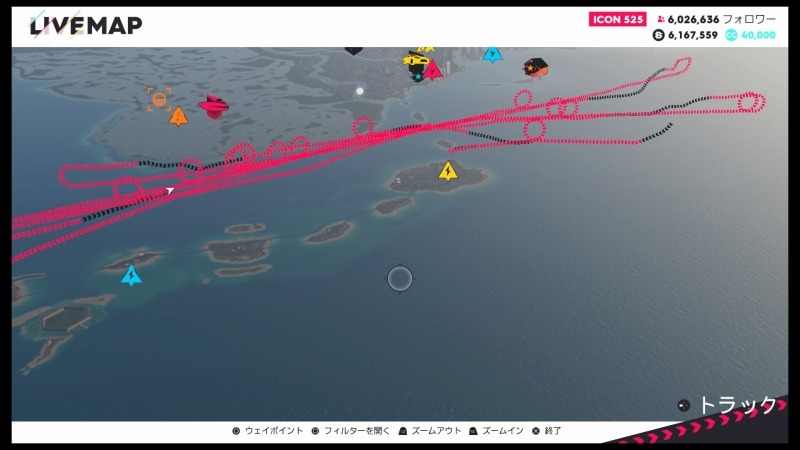Open filters with フィルターを開く
Viewport: 800px width, 450px height.
pos(351,431)
